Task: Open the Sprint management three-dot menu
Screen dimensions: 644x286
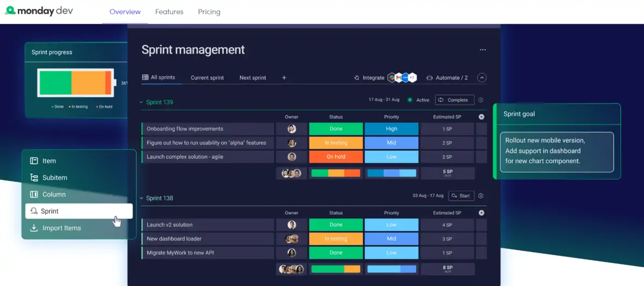Action: pyautogui.click(x=482, y=50)
